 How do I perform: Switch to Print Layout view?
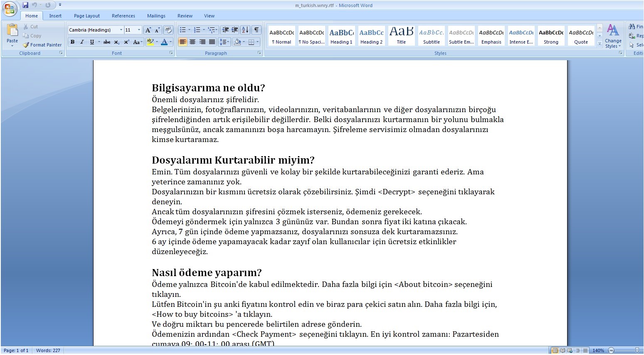555,350
